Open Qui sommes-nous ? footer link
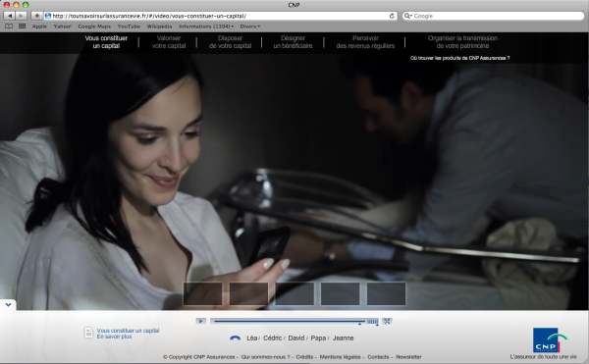This screenshot has width=589, height=364. click(266, 357)
